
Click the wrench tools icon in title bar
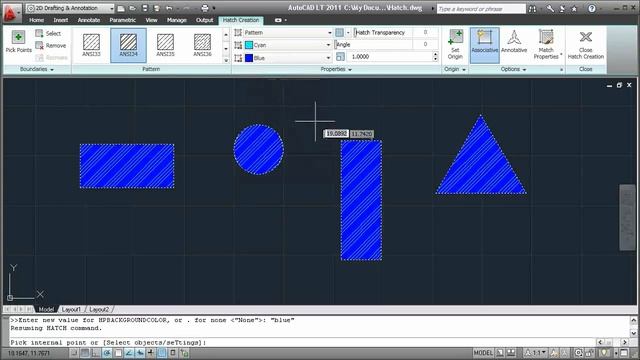click(550, 9)
